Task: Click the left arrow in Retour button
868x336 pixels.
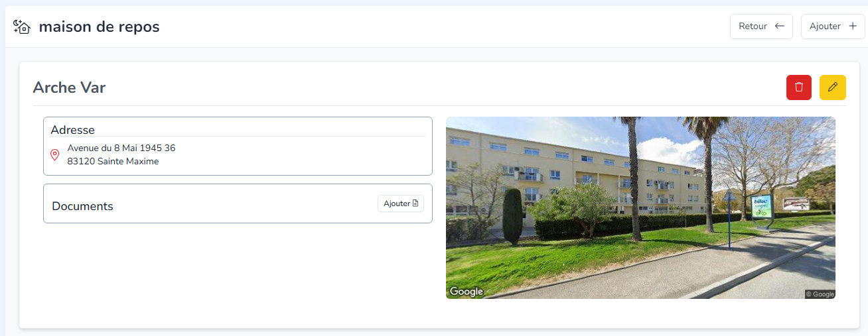Action: [x=780, y=27]
